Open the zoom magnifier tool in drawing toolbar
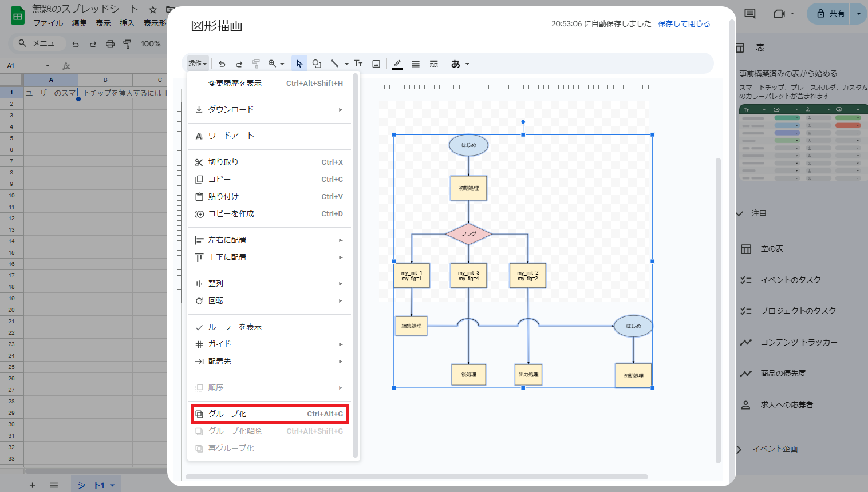 point(276,64)
